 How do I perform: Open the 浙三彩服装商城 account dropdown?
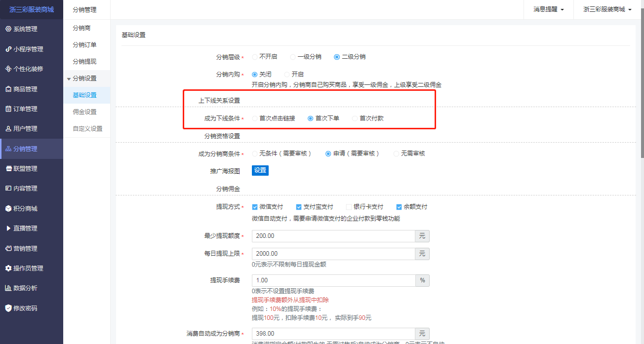[607, 9]
